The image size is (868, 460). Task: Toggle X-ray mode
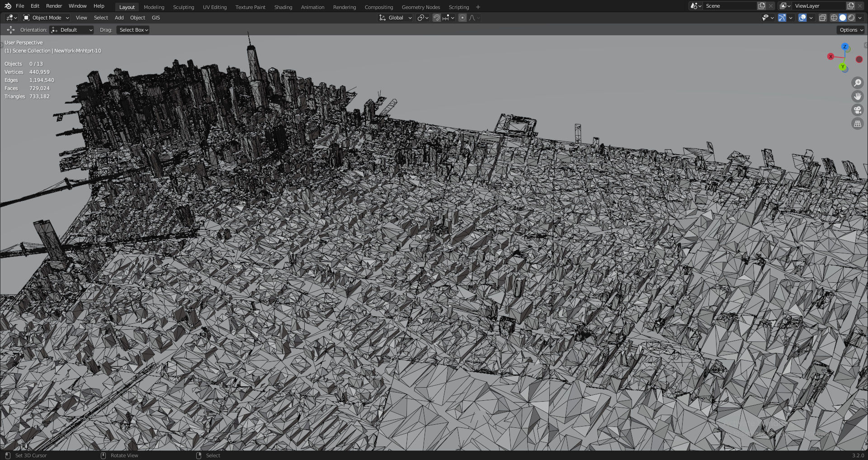pyautogui.click(x=823, y=18)
